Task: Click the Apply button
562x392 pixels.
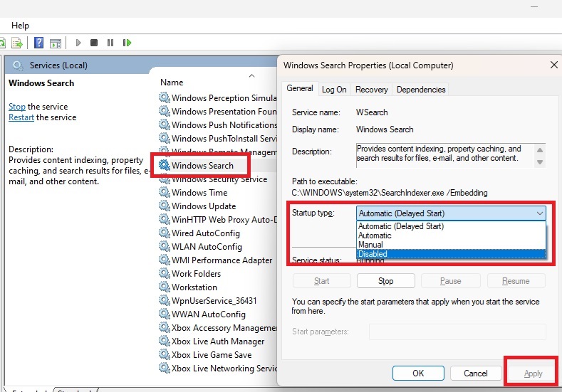Action: pos(533,374)
